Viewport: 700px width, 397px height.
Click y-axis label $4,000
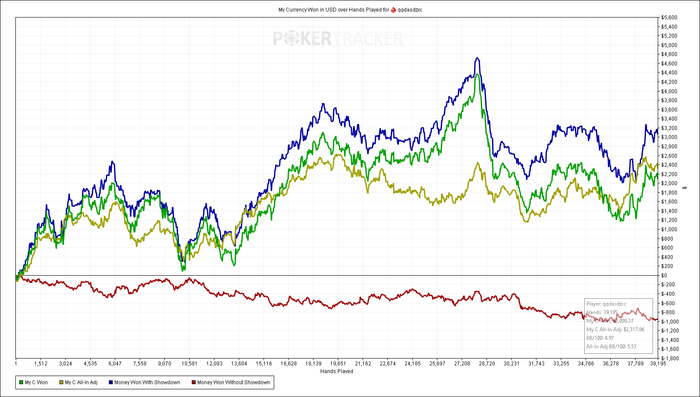pos(668,91)
